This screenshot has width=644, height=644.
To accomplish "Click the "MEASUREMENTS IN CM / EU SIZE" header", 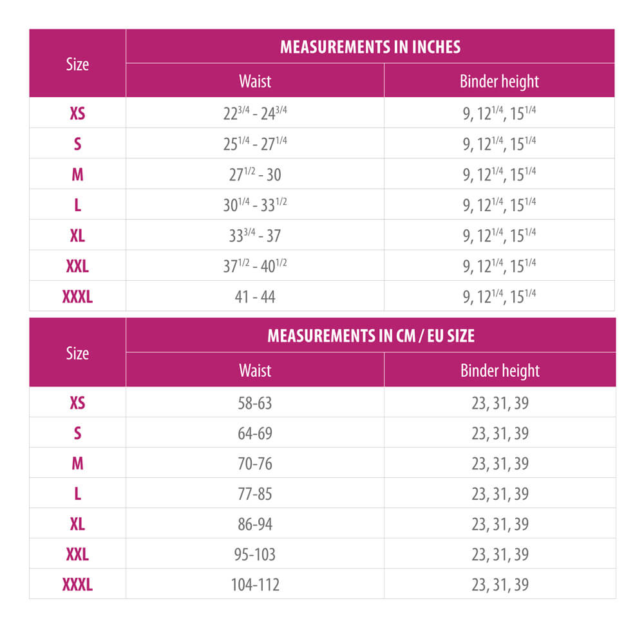I will tap(370, 336).
